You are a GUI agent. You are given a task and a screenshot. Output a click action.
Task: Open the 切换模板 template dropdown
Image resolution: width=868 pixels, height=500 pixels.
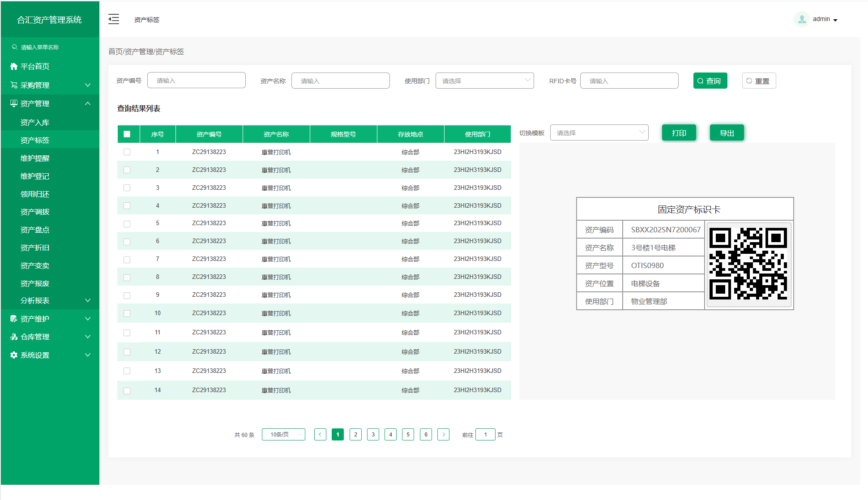(599, 133)
